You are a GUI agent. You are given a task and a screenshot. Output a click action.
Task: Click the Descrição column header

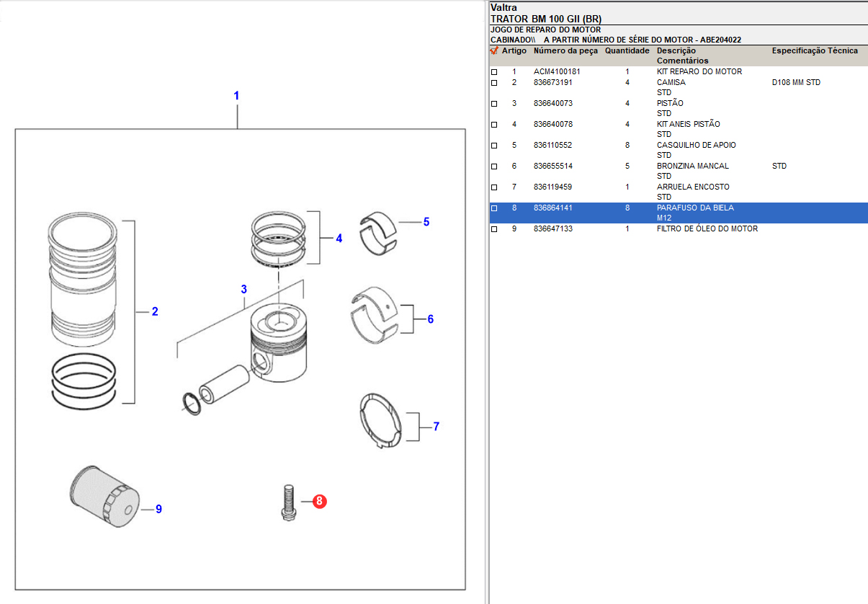tap(676, 51)
